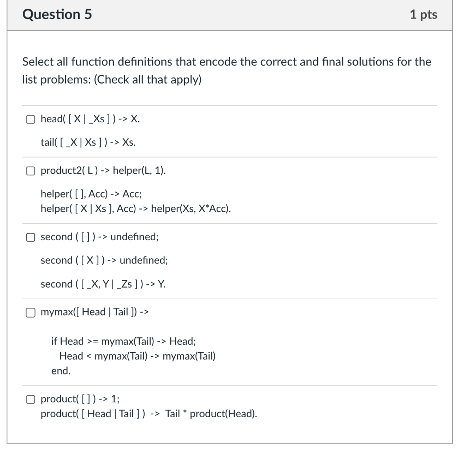Select the answer returning undefined for empty list
Image resolution: width=476 pixels, height=458 pixels.
point(31,237)
